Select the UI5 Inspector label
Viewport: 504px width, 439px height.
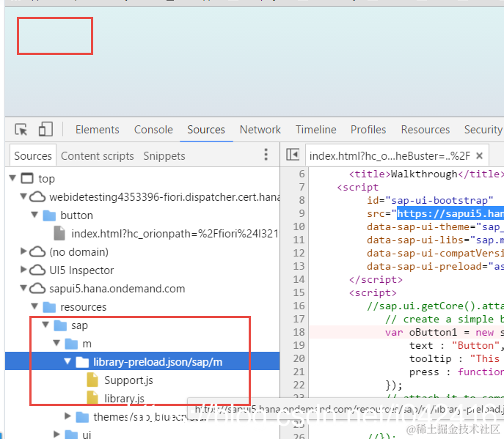(81, 270)
